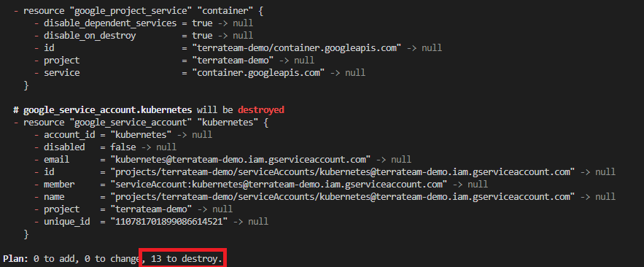Select the disabled = false line
Image resolution: width=644 pixels, height=267 pixels.
106,147
